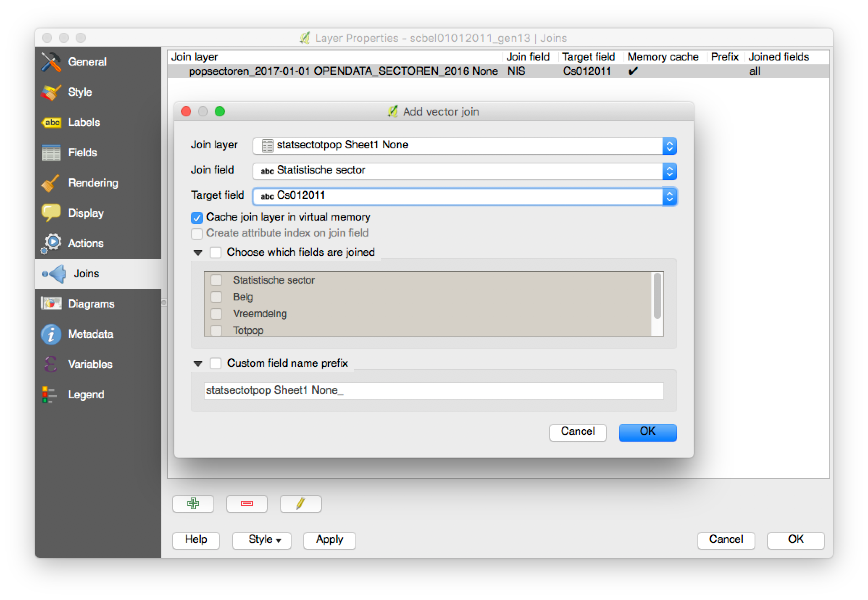Click the QGIS icon in Layer Properties title
The height and width of the screenshot is (600, 868).
coord(305,38)
